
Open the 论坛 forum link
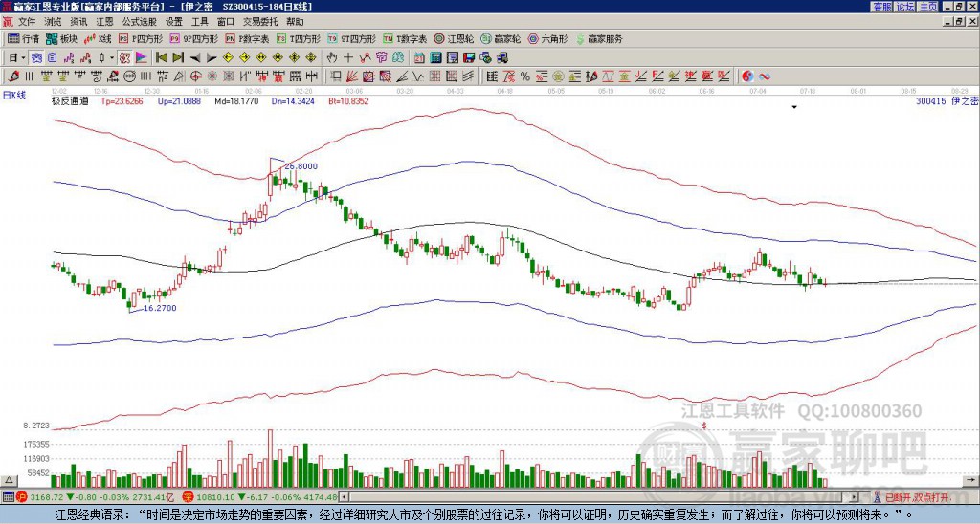(905, 7)
